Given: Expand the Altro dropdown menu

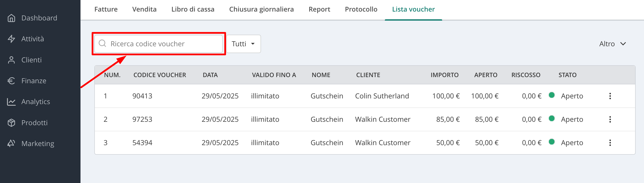Looking at the screenshot, I should click(612, 44).
